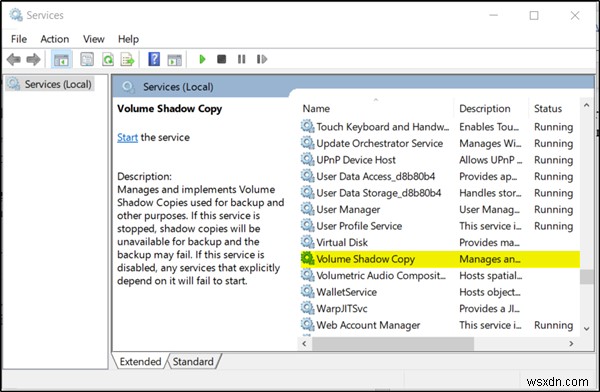Click 'Handles stor...' description cell
The height and width of the screenshot is (392, 600).
pyautogui.click(x=490, y=193)
